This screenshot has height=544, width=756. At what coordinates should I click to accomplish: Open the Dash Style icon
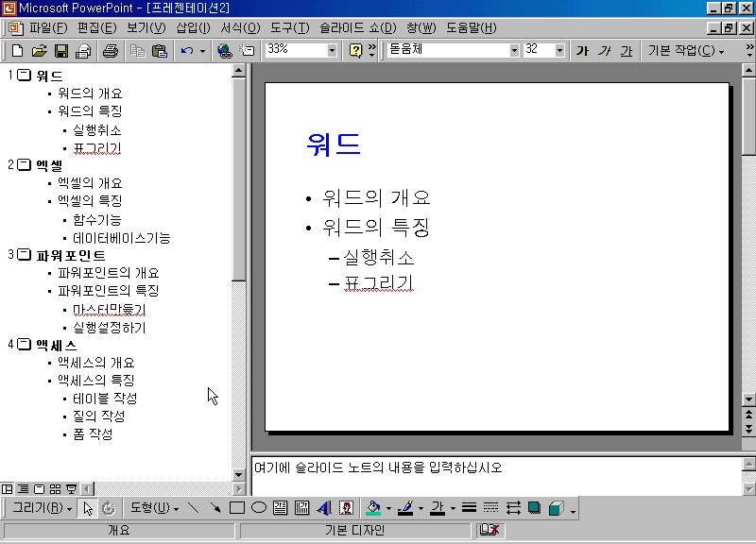pos(490,508)
